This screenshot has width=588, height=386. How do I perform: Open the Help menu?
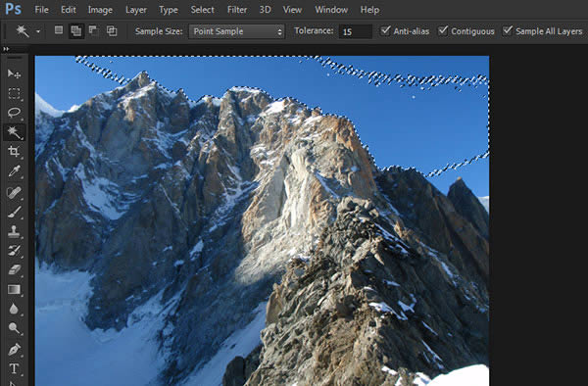tap(369, 10)
